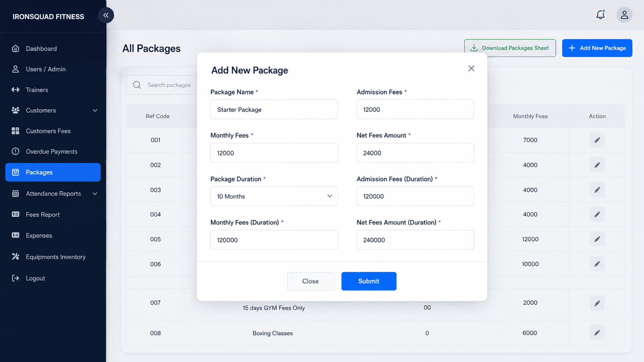The image size is (644, 362).
Task: Click the Monthly Fees column header
Action: [x=530, y=116]
